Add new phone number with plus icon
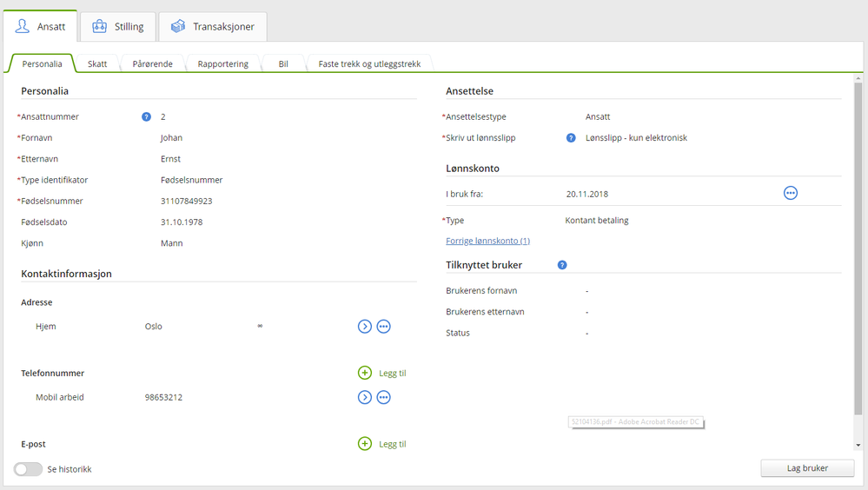The width and height of the screenshot is (868, 490). tap(365, 373)
